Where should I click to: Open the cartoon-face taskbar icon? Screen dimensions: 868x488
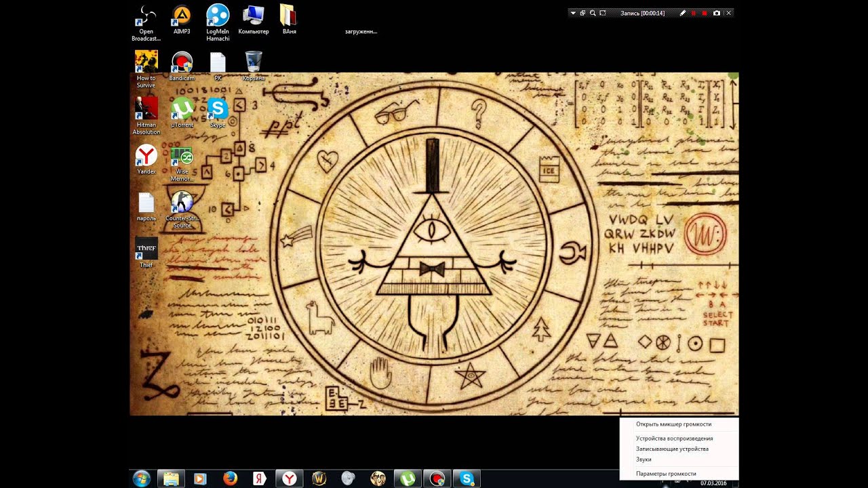[378, 479]
